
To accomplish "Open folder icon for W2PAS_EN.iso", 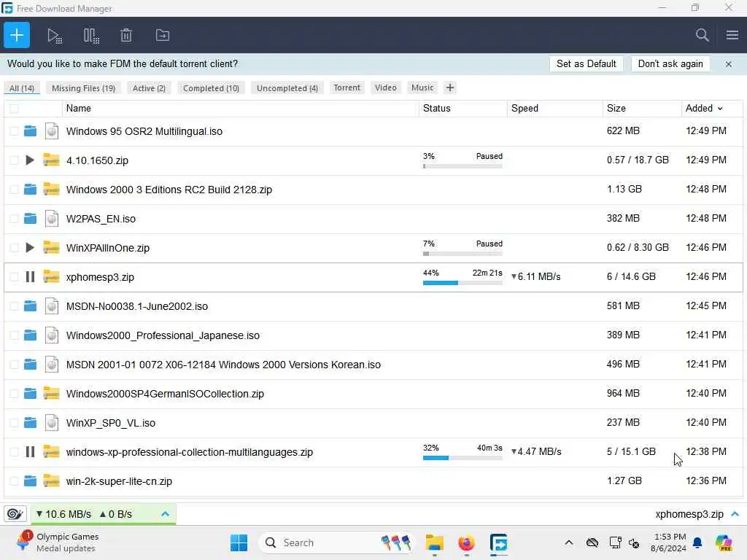I will click(30, 219).
